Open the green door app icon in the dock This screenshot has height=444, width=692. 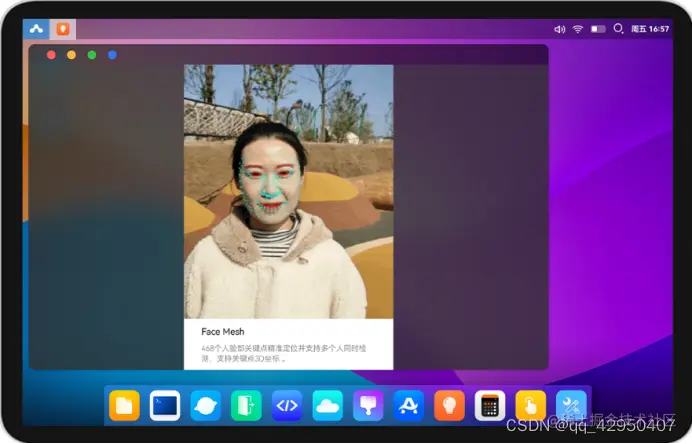tap(246, 405)
